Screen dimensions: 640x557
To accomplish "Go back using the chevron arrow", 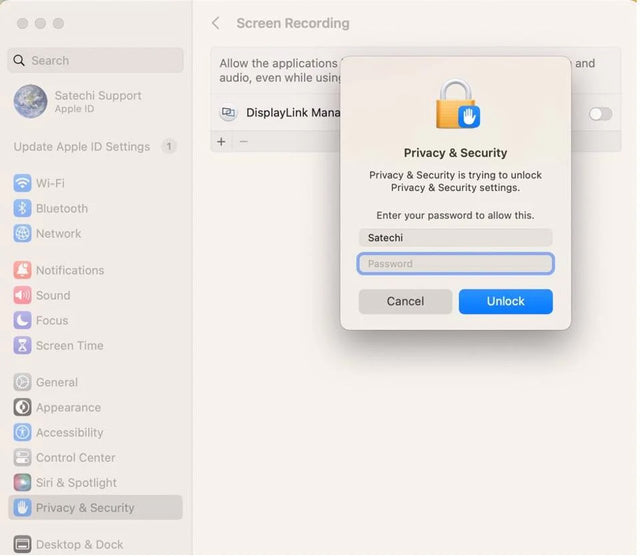I will (216, 23).
